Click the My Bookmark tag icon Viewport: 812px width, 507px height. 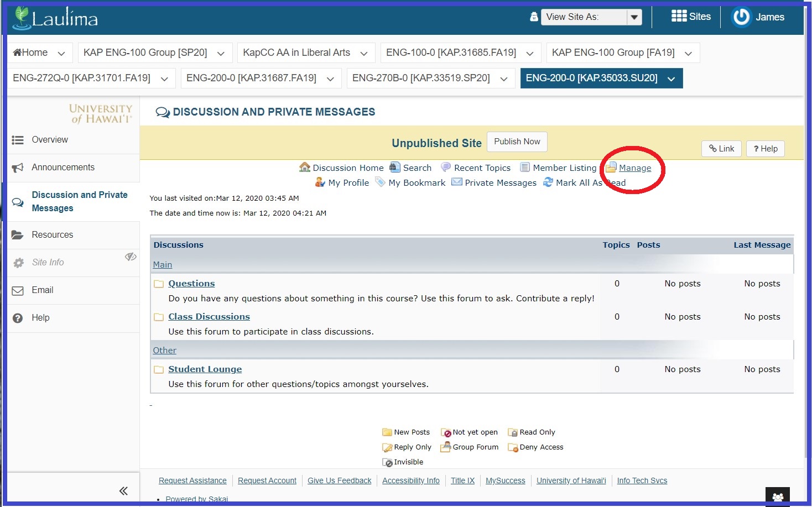point(380,182)
